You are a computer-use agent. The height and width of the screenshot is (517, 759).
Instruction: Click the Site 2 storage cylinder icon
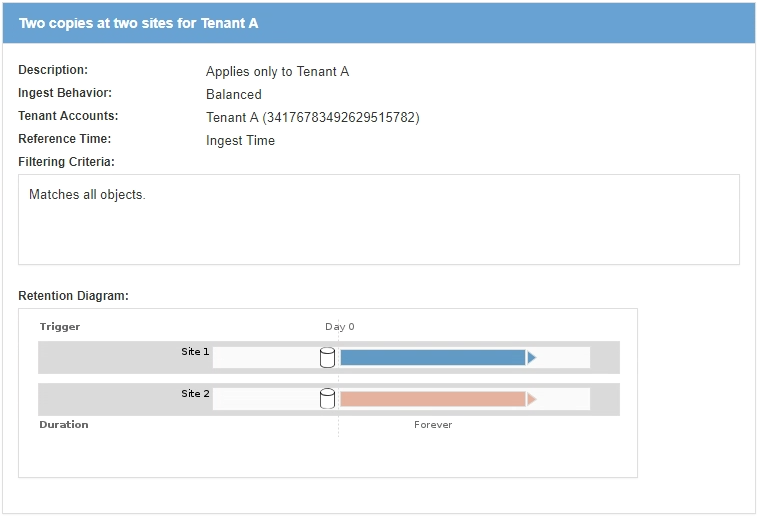click(327, 399)
